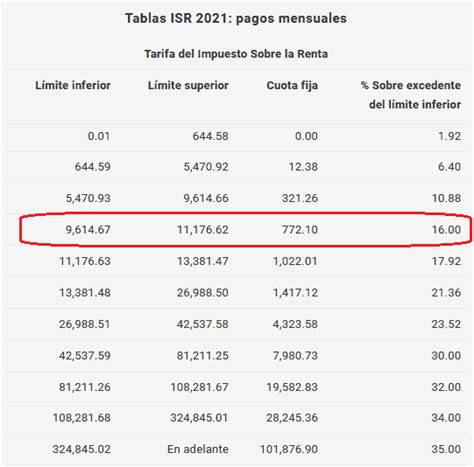Image resolution: width=474 pixels, height=467 pixels.
Task: Select the subtitle 'Tarifa del Impuesto Sobre la Renta'
Action: point(236,54)
